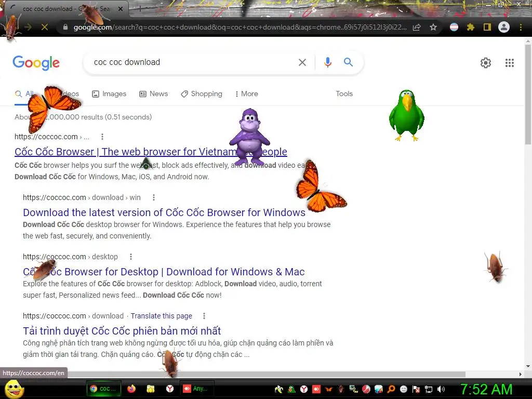The height and width of the screenshot is (399, 532).
Task: Click the horizontal scrollbar right arrow
Action: point(521,374)
